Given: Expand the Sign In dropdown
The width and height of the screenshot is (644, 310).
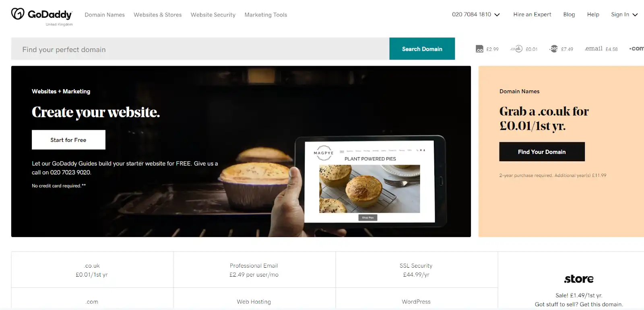Looking at the screenshot, I should click(624, 15).
